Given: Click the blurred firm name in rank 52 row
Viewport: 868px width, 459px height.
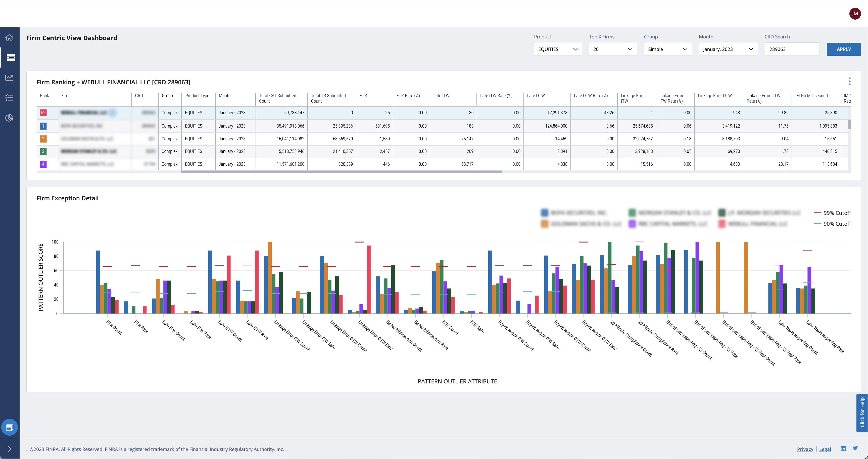Looking at the screenshot, I should click(x=84, y=112).
